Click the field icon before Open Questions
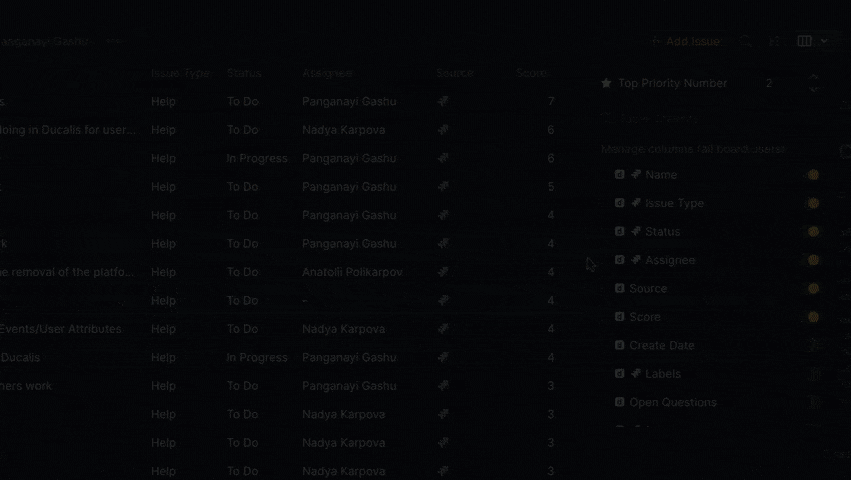 pyautogui.click(x=620, y=403)
